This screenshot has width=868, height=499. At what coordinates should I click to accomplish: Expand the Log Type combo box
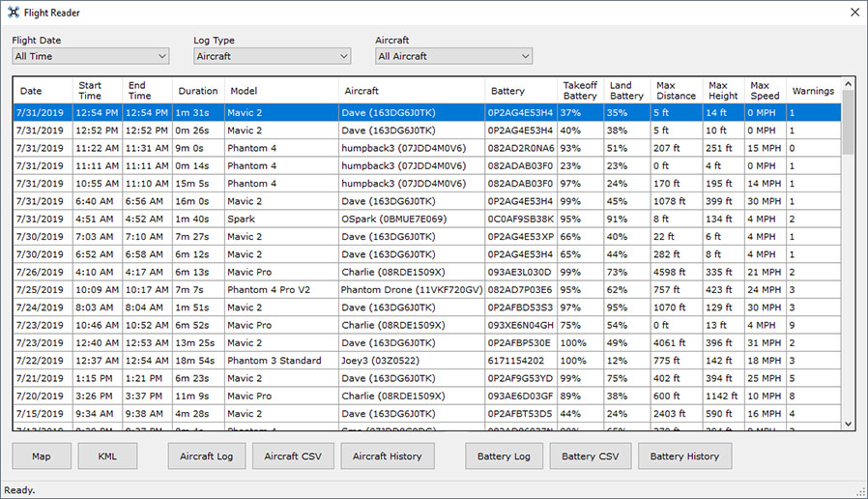[273, 56]
